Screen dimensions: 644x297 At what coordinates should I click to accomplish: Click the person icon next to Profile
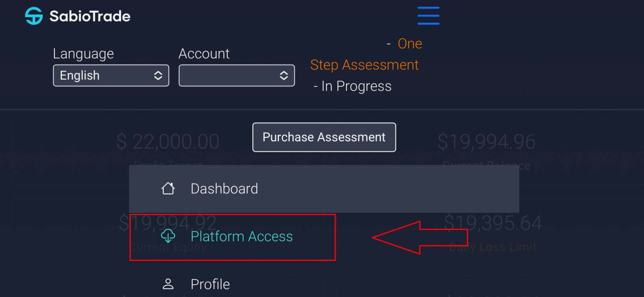[169, 284]
